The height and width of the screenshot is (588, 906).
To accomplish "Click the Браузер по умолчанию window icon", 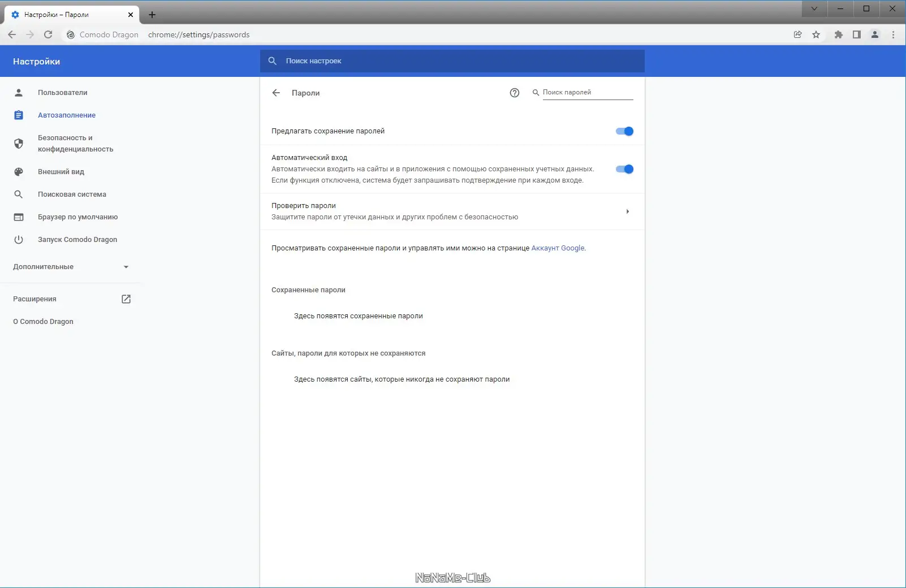I will (19, 217).
